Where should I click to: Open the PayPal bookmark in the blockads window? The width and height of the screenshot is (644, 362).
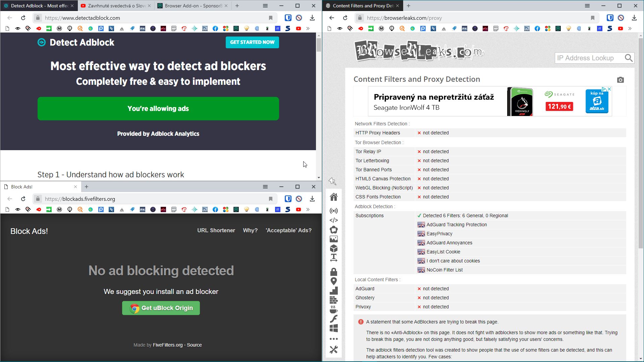click(x=101, y=209)
